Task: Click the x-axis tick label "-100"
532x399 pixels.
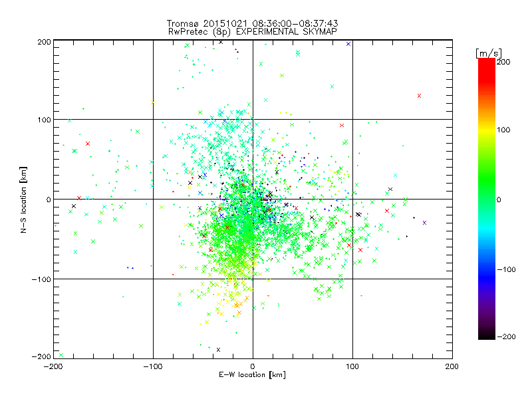Action: click(x=153, y=366)
